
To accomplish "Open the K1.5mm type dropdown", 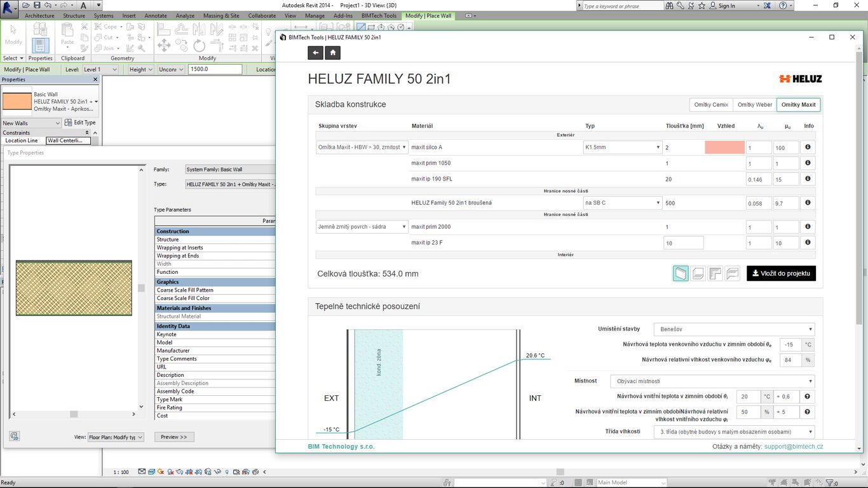I will tap(623, 147).
